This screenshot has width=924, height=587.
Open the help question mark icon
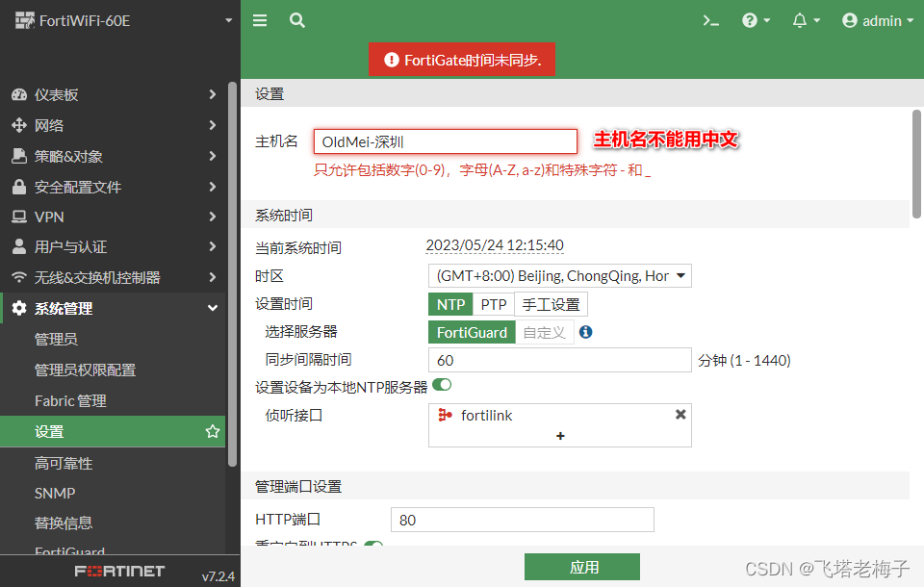click(x=749, y=20)
